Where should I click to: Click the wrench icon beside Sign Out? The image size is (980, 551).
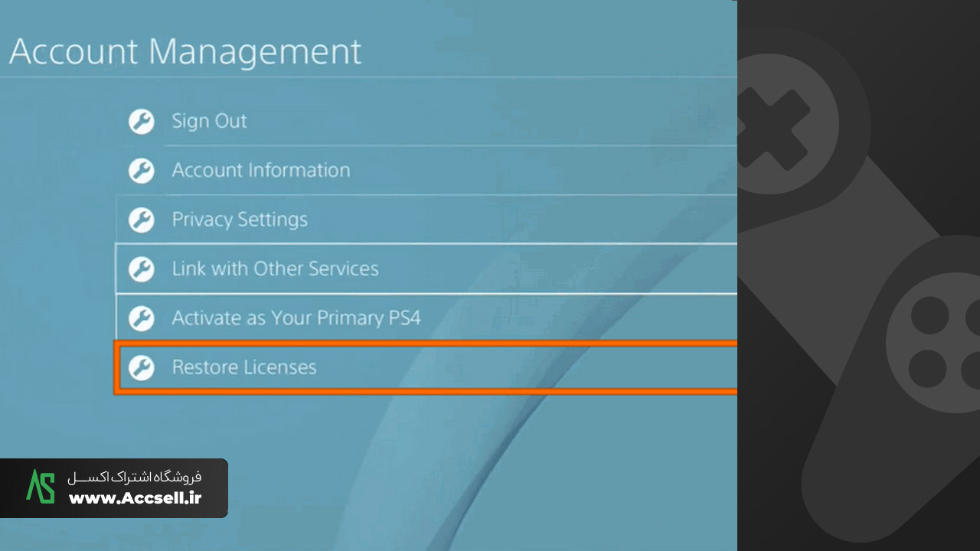pyautogui.click(x=142, y=121)
